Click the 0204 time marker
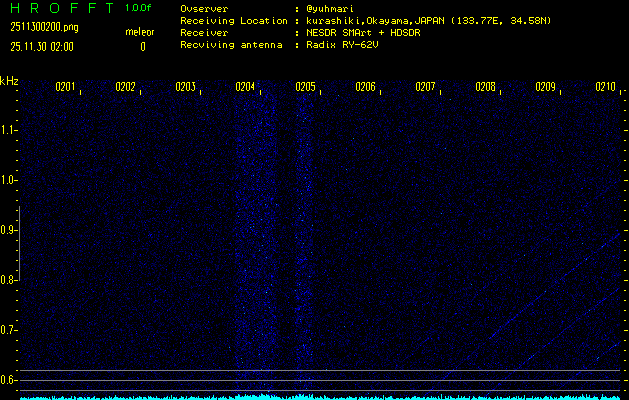 245,87
